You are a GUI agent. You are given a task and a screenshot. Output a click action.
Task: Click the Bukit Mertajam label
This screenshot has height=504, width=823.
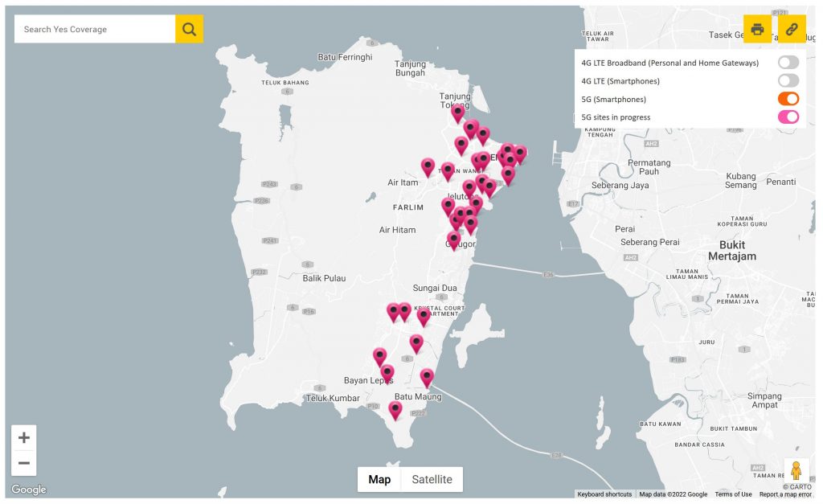click(x=732, y=251)
